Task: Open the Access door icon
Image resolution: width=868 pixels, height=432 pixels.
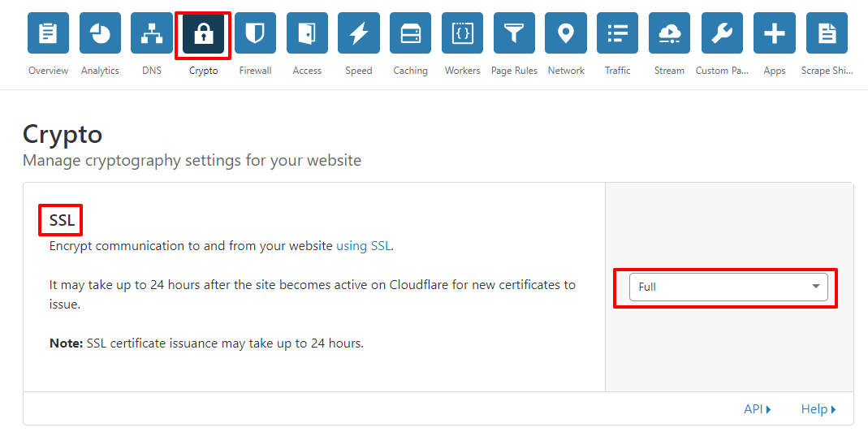Action: pyautogui.click(x=307, y=32)
